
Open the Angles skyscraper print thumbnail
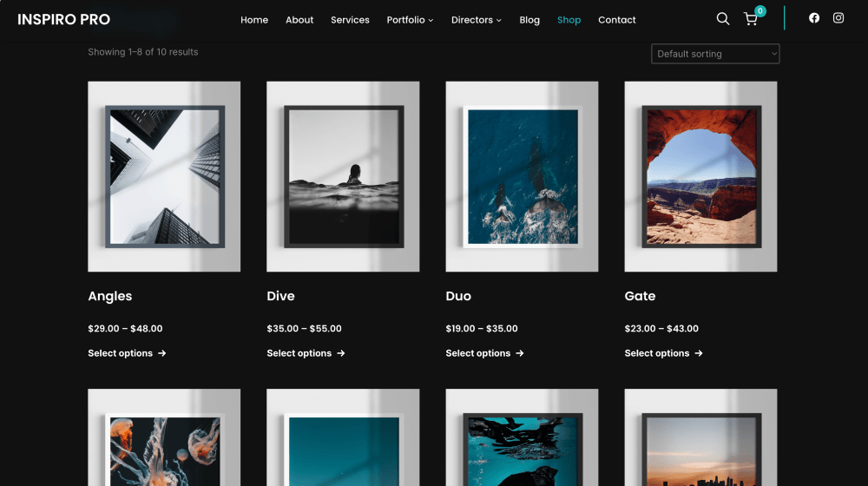coord(164,176)
